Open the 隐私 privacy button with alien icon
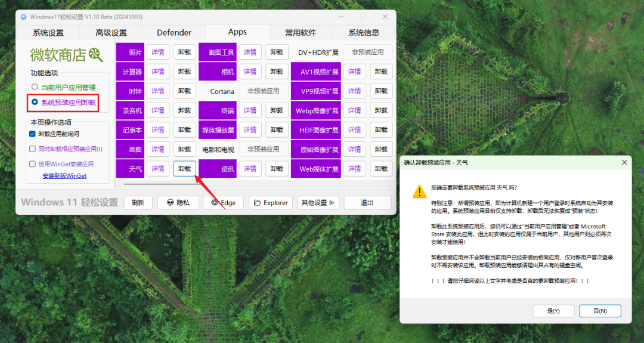 tap(178, 203)
